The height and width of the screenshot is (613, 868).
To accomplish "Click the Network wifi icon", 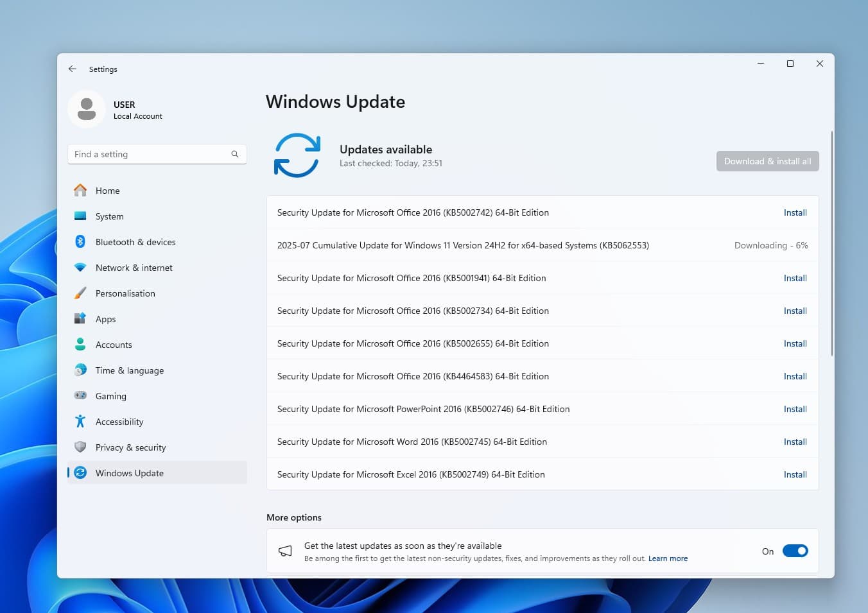I will (80, 268).
